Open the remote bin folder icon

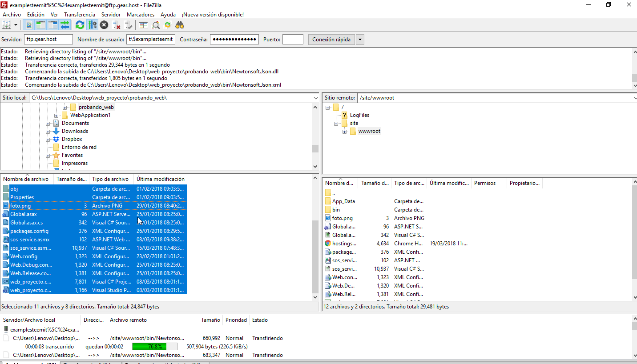coord(328,210)
